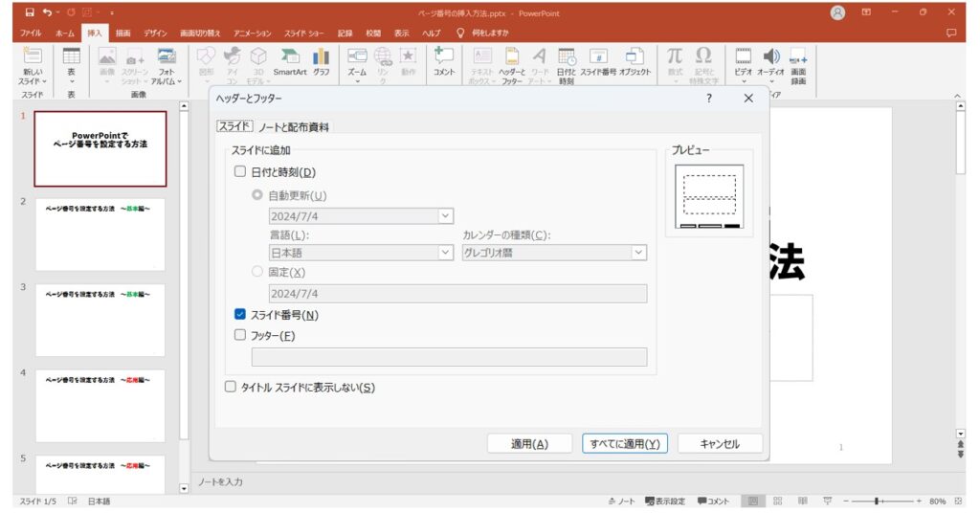Viewport: 980px width, 513px height.
Task: Open Animations (アニメーション) tab
Action: click(253, 33)
